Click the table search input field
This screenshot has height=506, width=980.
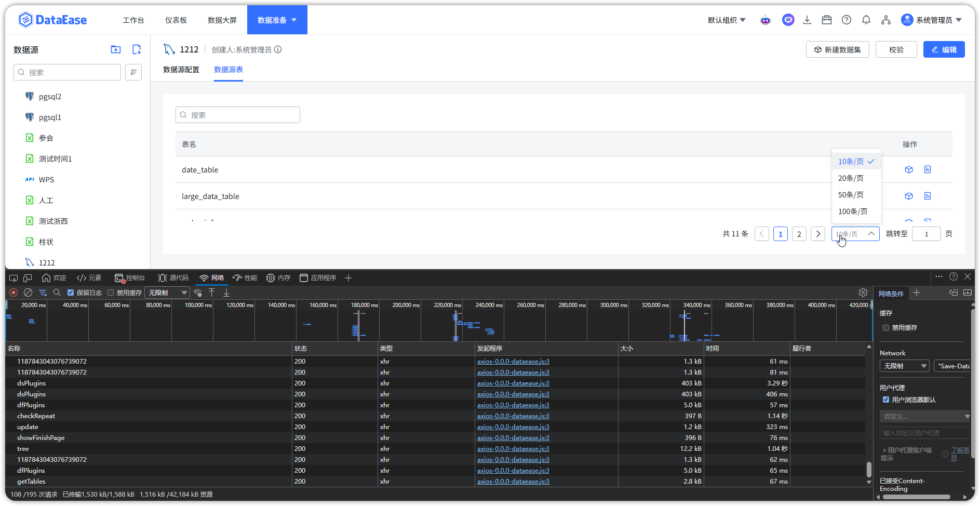238,115
